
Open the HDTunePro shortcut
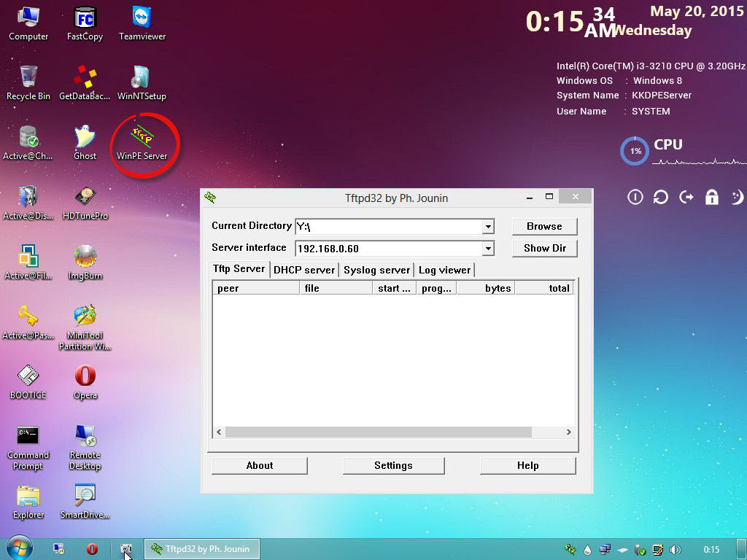85,203
